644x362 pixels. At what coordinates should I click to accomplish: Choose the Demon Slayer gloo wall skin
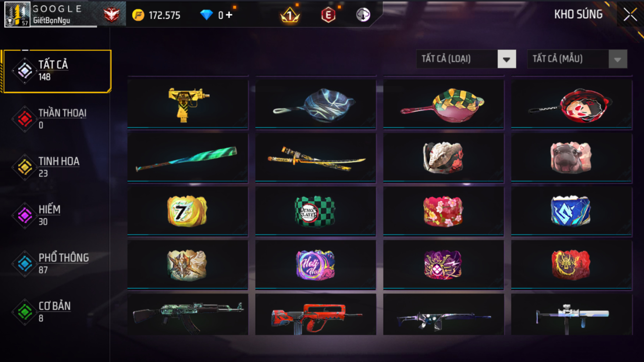tap(316, 211)
